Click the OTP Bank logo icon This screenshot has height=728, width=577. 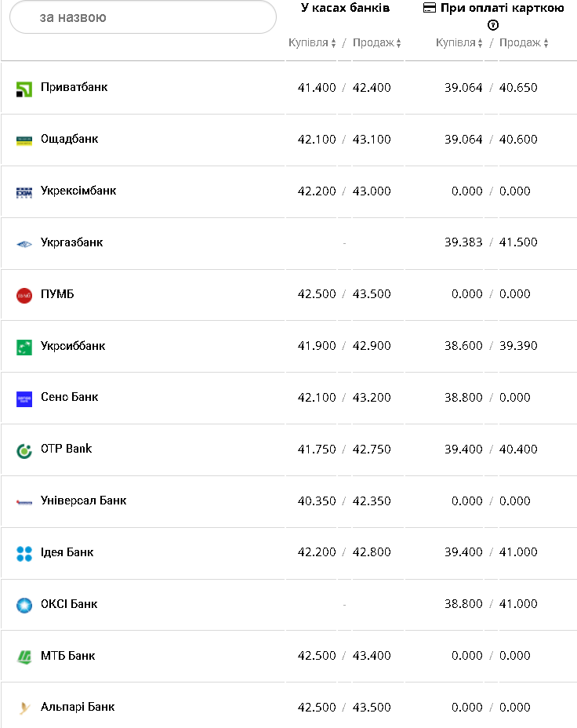click(24, 450)
